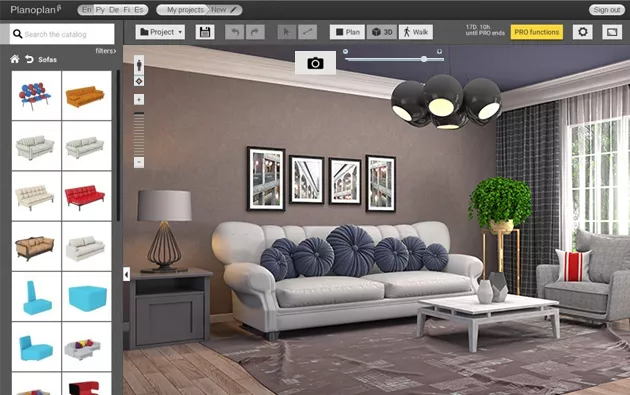Undo the last action
The width and height of the screenshot is (630, 395).
click(235, 32)
